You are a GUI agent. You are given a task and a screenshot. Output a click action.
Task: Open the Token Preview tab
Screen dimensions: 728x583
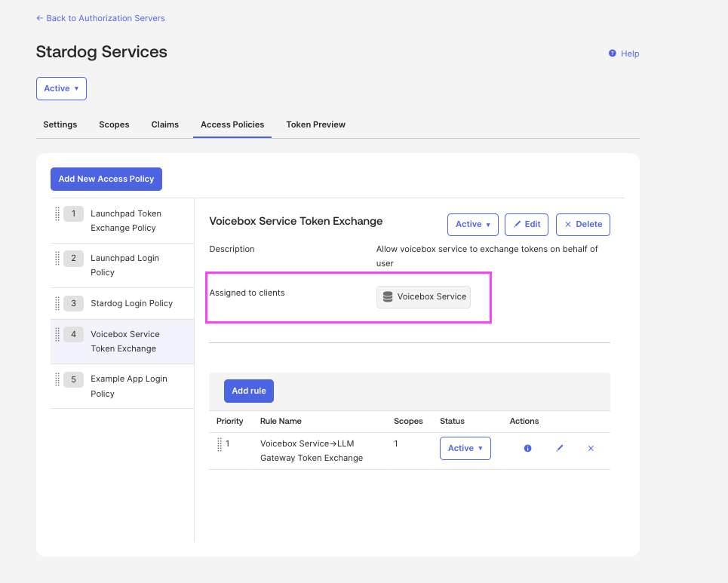click(x=315, y=124)
